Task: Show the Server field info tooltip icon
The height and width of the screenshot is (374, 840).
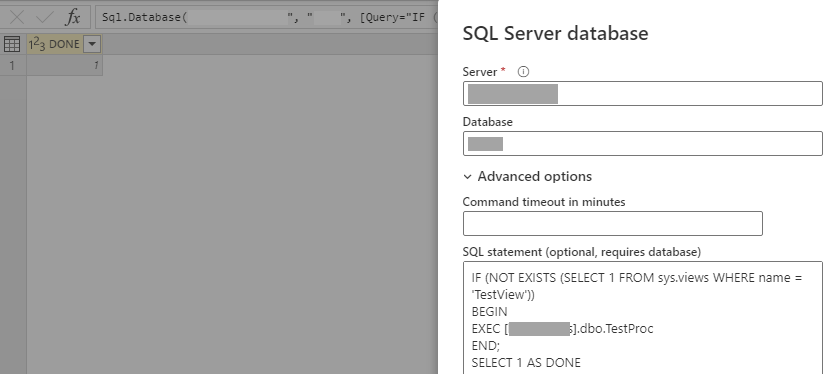Action: [523, 71]
